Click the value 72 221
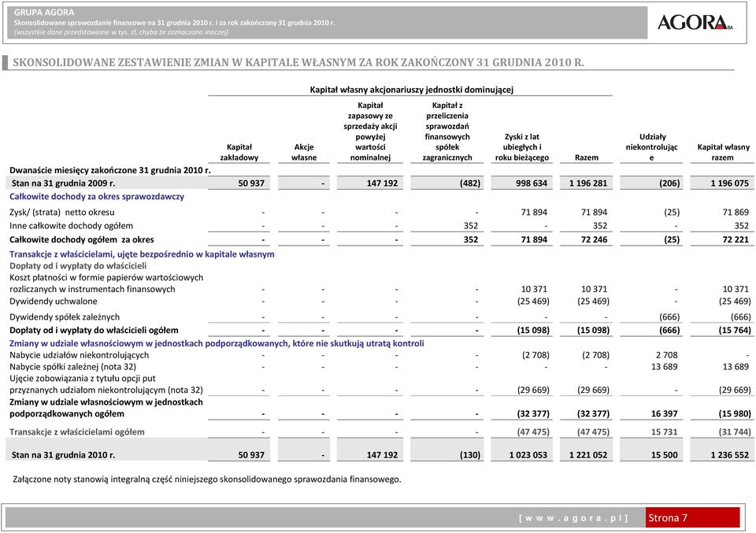The width and height of the screenshot is (756, 533). 736,239
